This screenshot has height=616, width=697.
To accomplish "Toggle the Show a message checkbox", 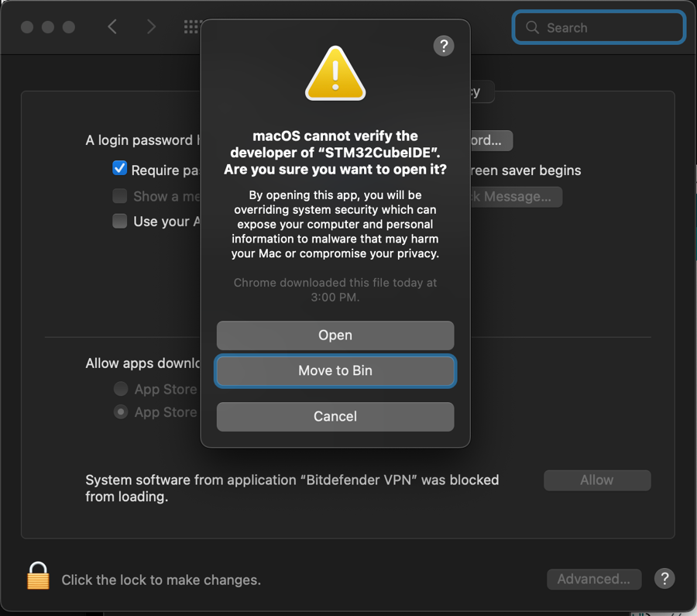I will [120, 196].
